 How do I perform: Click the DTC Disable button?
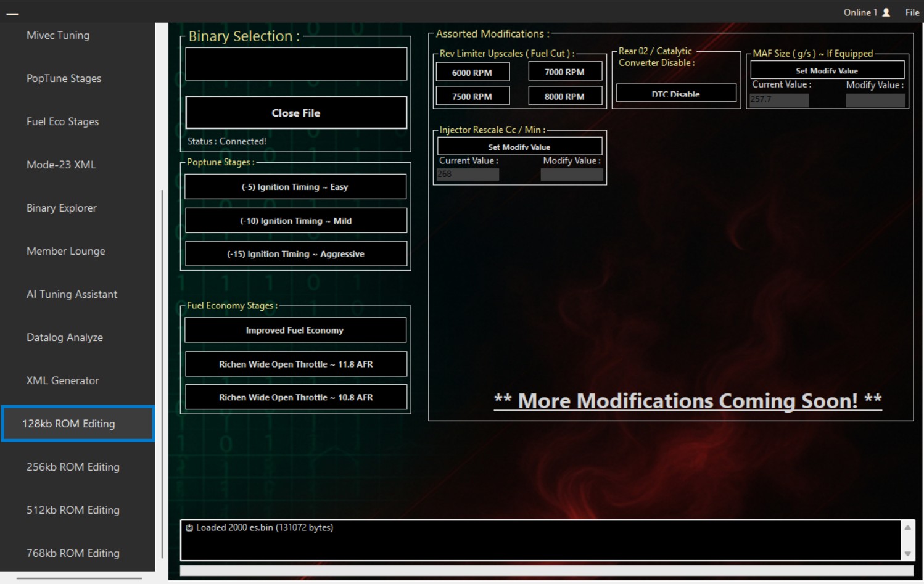pos(675,93)
